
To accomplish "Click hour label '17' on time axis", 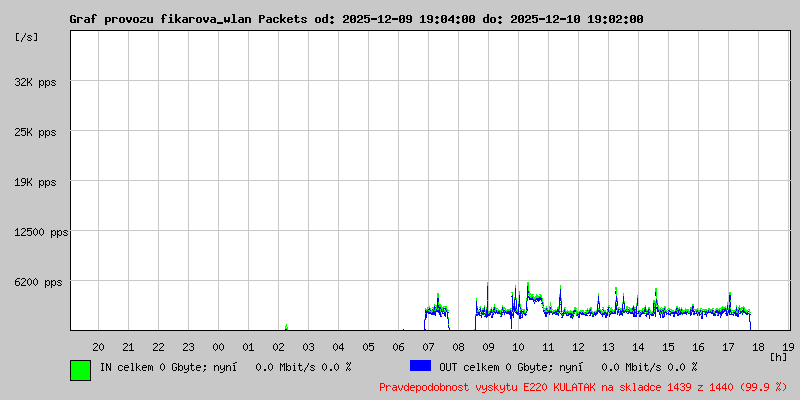I will pos(728,347).
